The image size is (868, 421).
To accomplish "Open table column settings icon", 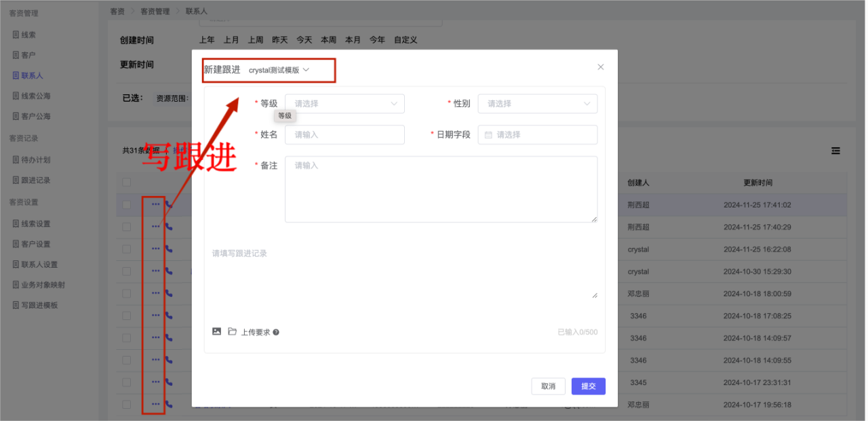I will [836, 151].
